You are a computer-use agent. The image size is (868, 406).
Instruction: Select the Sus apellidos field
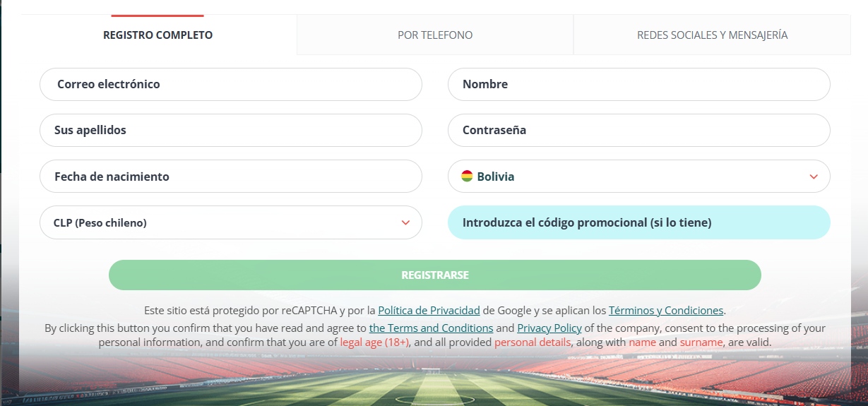[x=230, y=130]
